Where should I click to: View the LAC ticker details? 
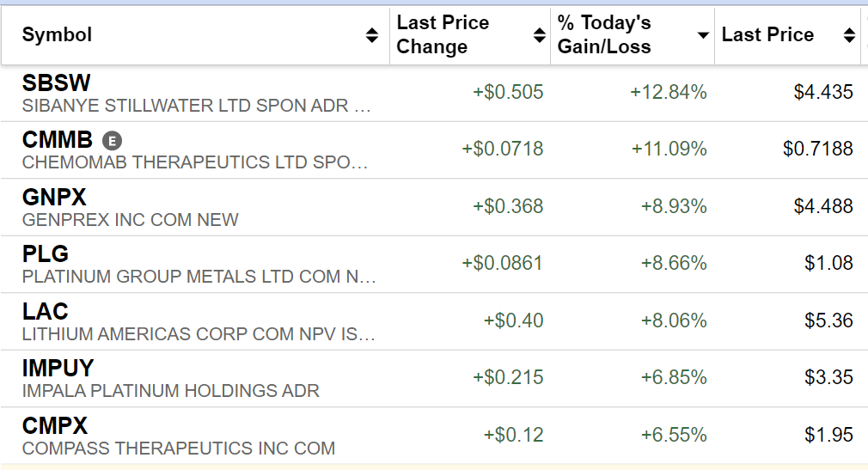46,311
